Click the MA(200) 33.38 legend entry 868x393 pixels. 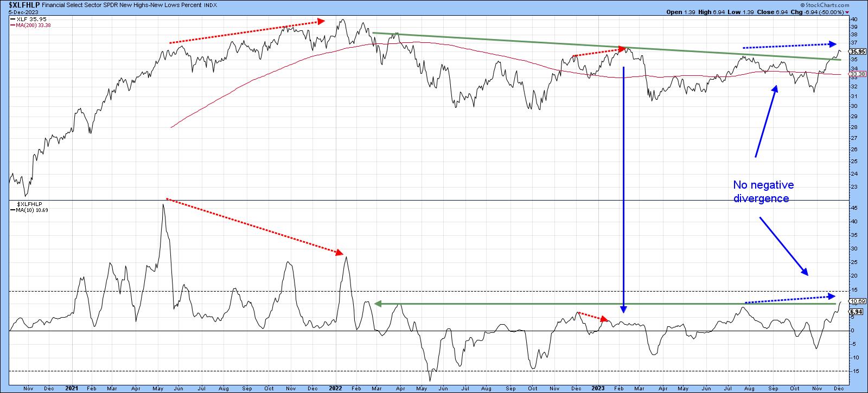(x=30, y=24)
